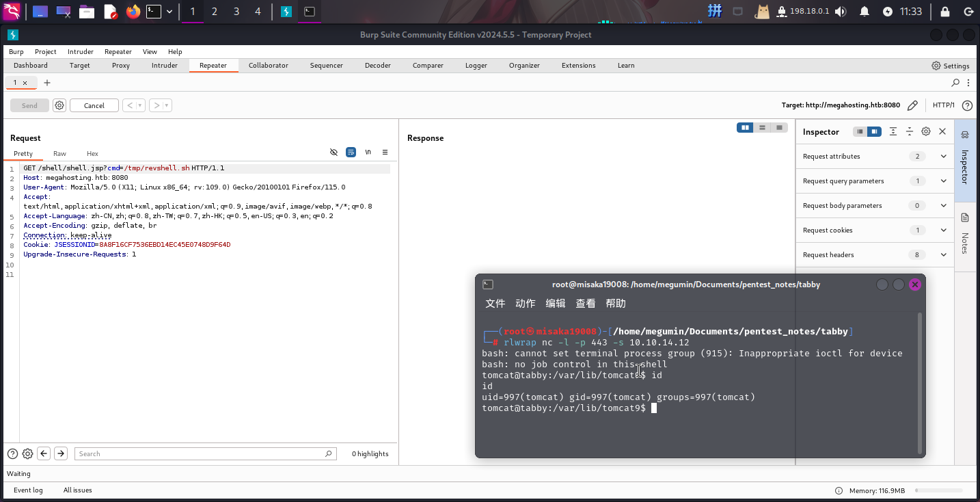This screenshot has width=980, height=502.
Task: Open Repeater help question mark icon
Action: (x=967, y=105)
